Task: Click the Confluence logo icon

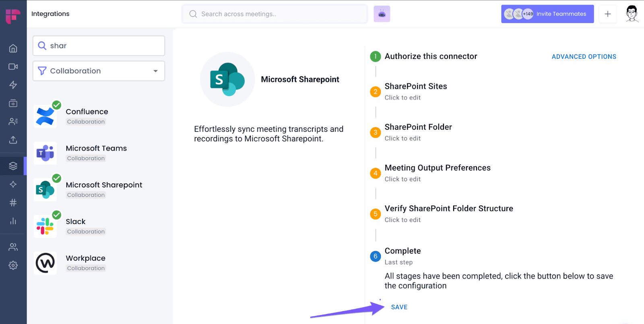Action: pyautogui.click(x=45, y=116)
